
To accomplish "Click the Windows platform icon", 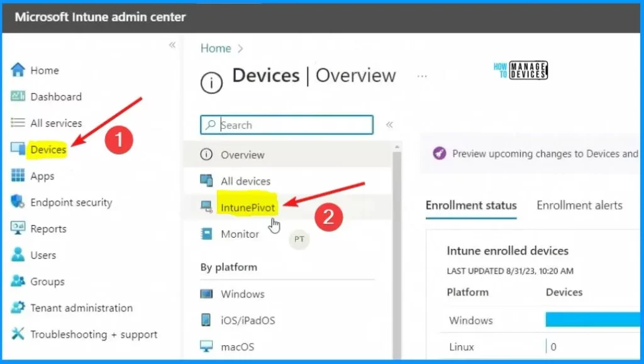I will (x=206, y=294).
